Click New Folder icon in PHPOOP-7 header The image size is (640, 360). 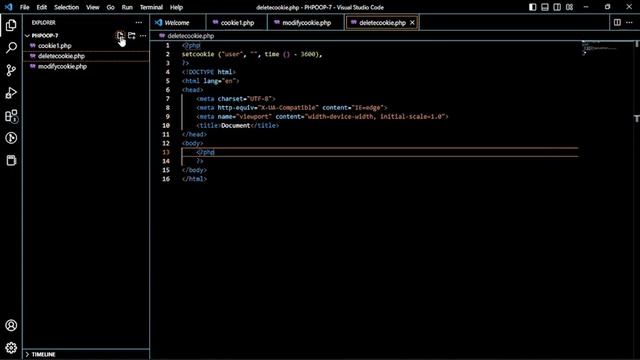coord(131,36)
